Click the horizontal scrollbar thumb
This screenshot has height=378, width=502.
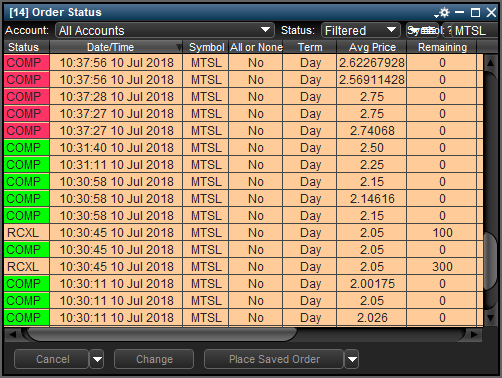click(162, 334)
